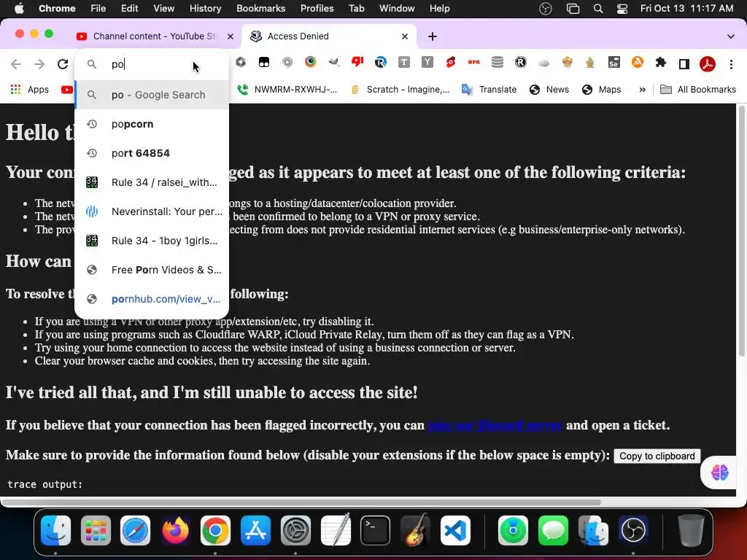Open the Apps bookmarks shortcut

(x=29, y=90)
